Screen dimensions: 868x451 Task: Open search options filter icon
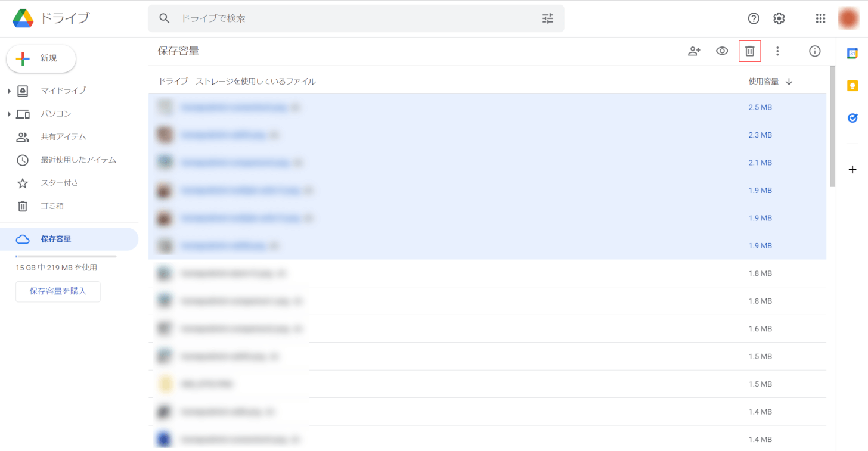(548, 18)
